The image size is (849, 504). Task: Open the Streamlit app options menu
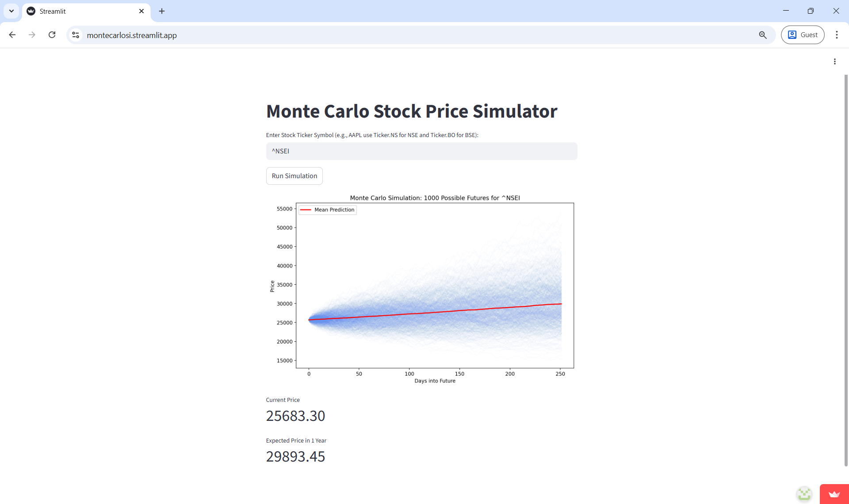tap(835, 61)
